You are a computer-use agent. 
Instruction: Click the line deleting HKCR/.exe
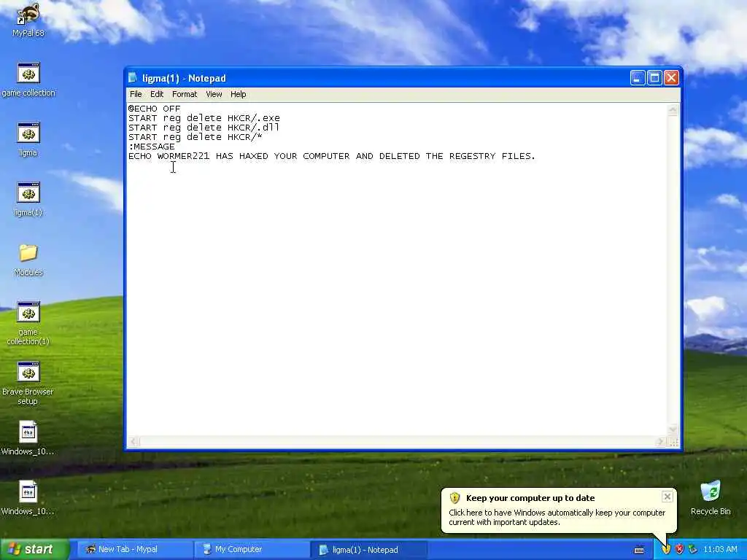[204, 118]
